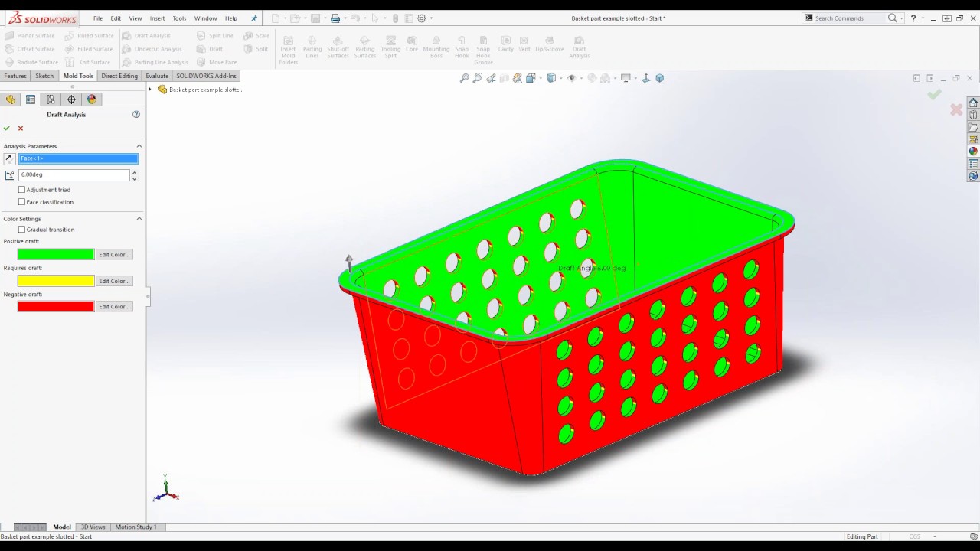This screenshot has height=551, width=980.
Task: Open Print icon dropdown arrow
Action: point(345,18)
